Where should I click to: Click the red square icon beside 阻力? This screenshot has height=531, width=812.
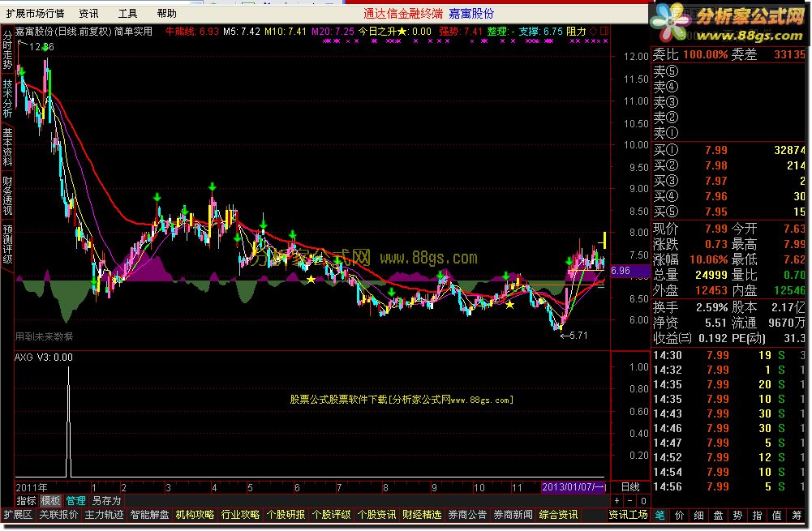point(604,32)
